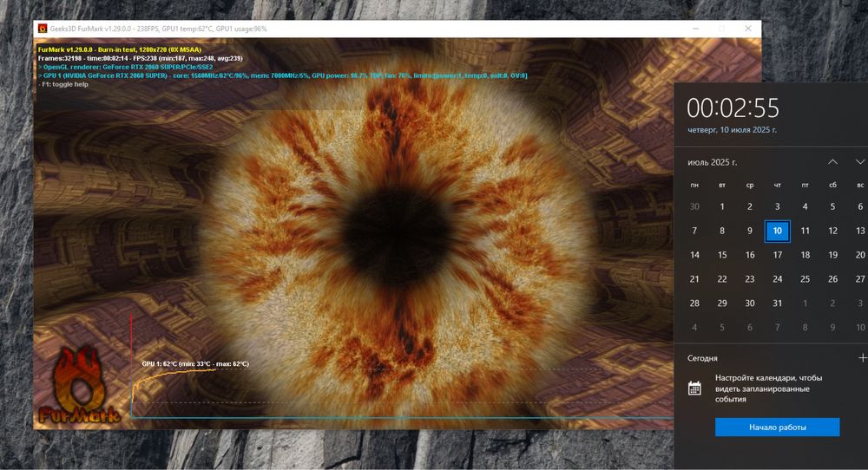Select July 25 in the calendar
The width and height of the screenshot is (868, 470).
point(805,279)
